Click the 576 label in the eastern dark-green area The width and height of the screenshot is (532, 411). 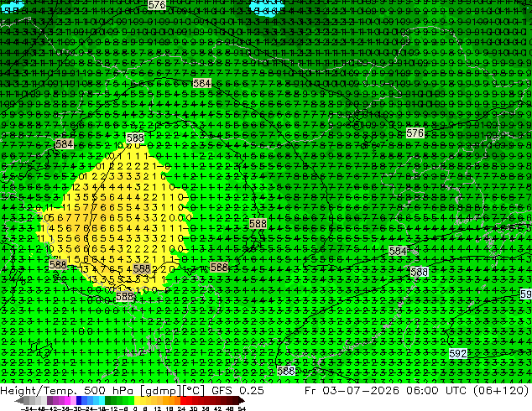click(x=415, y=133)
